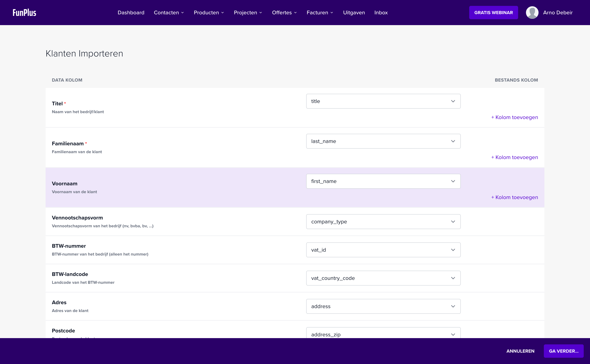Expand the Producten dropdown menu
Viewport: 590px width, 364px height.
click(x=209, y=13)
